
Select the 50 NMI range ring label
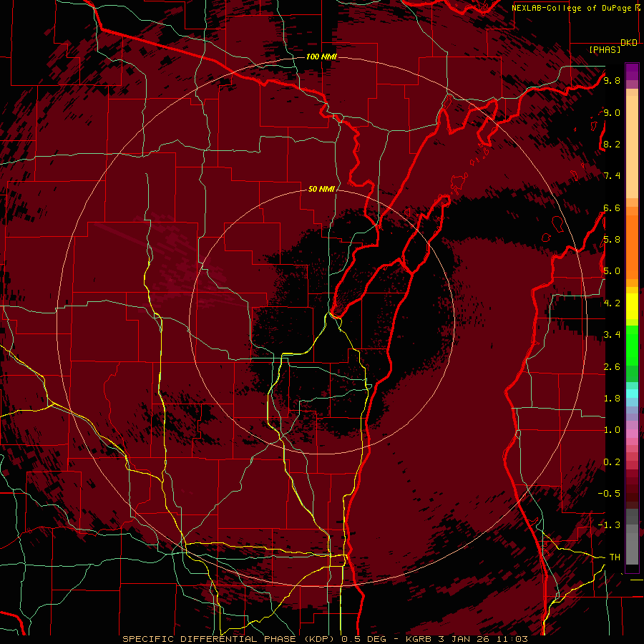321,190
